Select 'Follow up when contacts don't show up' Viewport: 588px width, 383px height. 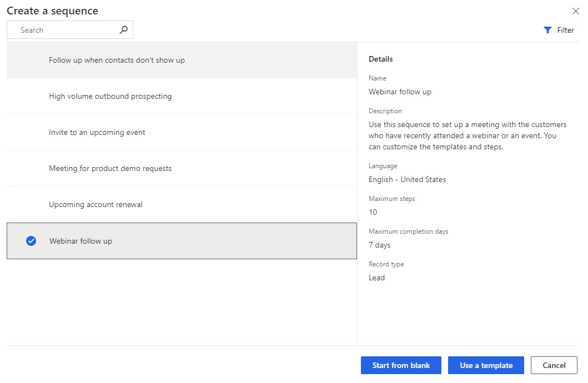click(117, 60)
